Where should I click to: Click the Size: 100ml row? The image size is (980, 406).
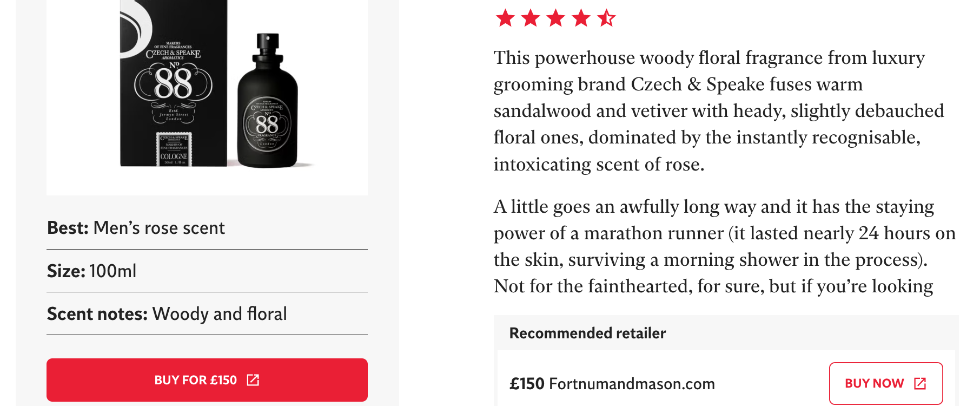point(91,271)
